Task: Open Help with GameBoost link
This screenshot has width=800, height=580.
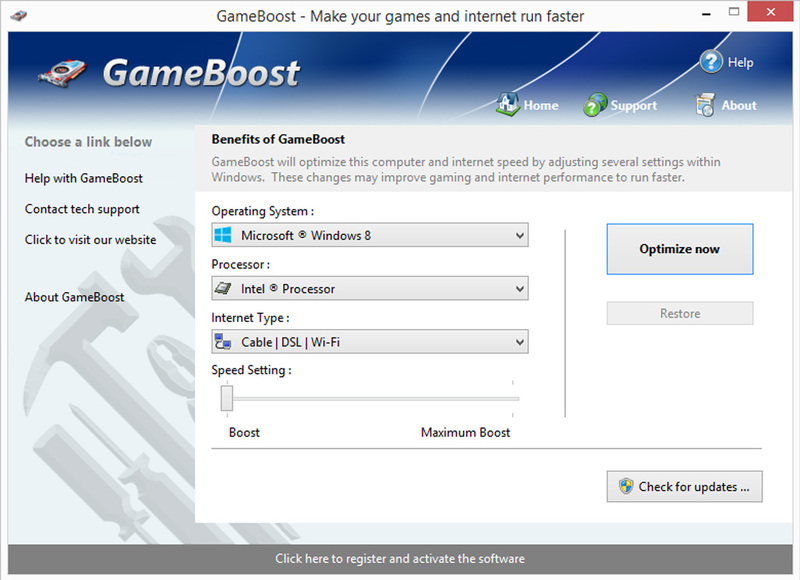Action: tap(84, 178)
